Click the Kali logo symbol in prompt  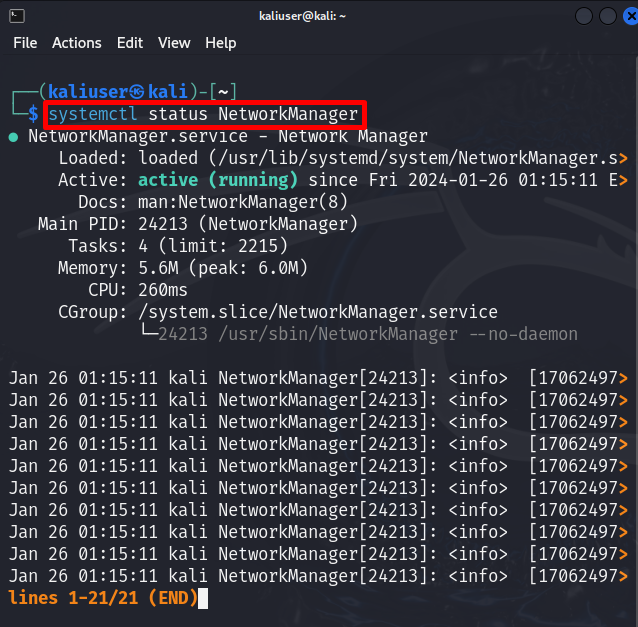coord(137,92)
